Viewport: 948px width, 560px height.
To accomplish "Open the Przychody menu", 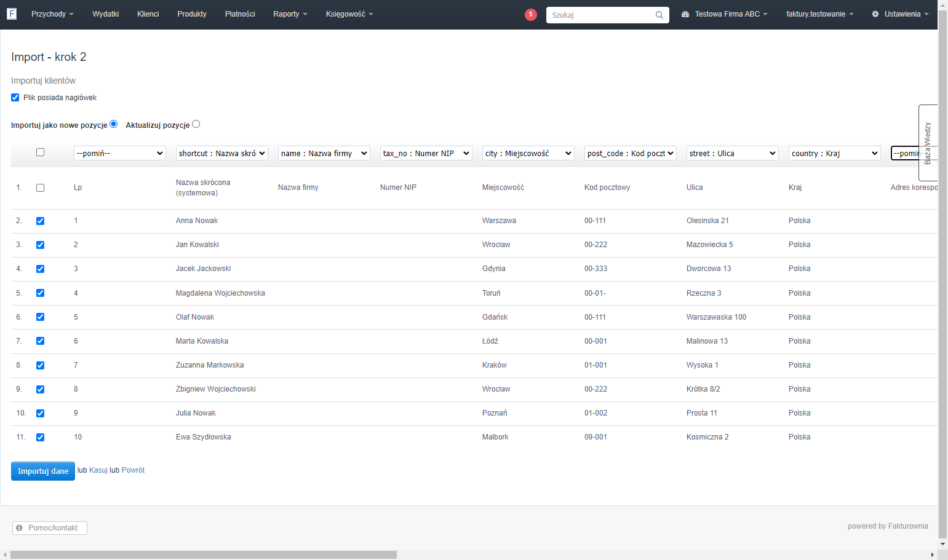I will (x=52, y=14).
